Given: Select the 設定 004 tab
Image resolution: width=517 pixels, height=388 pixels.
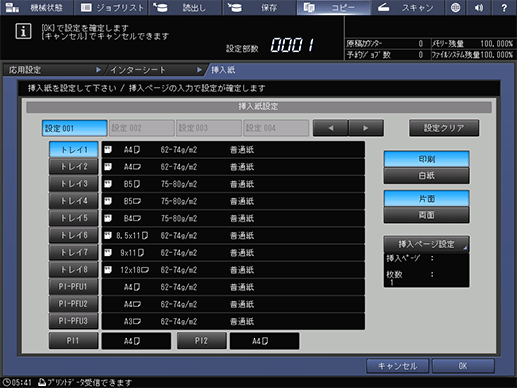Looking at the screenshot, I should point(276,128).
